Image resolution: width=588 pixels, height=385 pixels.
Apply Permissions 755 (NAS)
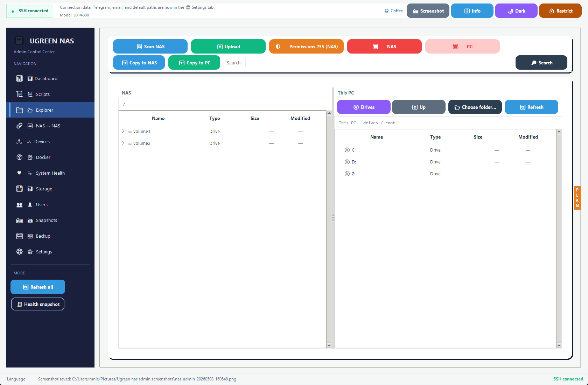[306, 47]
